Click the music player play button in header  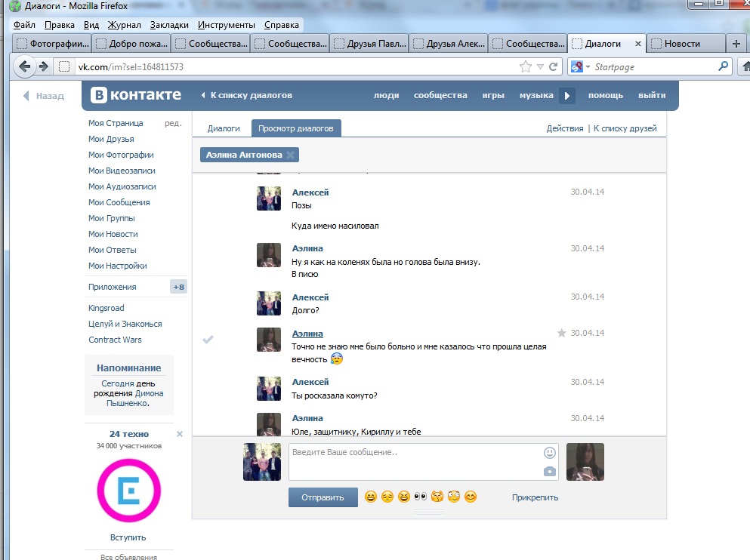pos(567,96)
